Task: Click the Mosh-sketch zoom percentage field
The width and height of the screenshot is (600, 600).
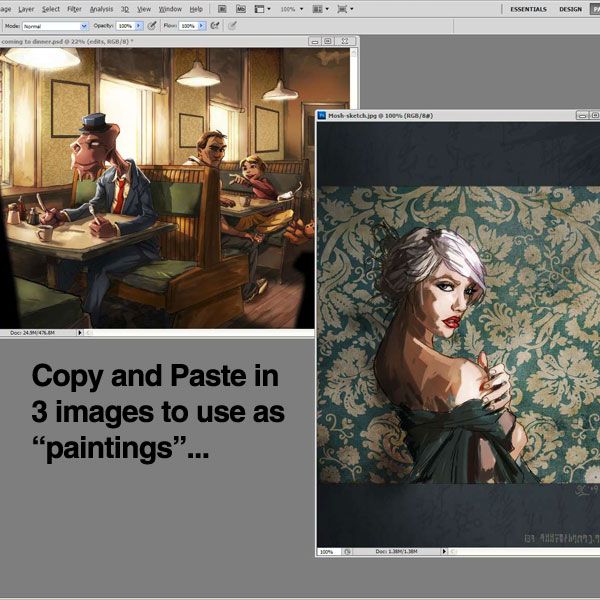Action: [x=329, y=552]
